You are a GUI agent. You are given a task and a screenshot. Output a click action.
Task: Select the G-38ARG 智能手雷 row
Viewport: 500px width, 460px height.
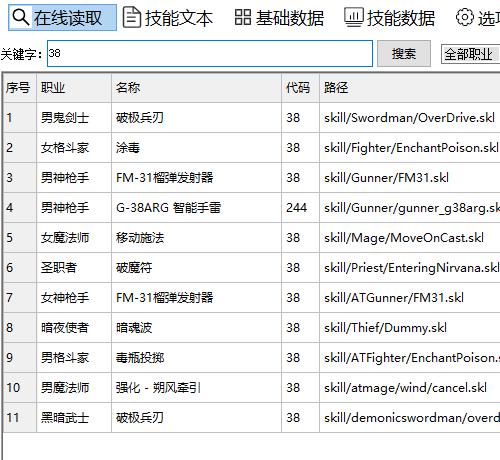pos(252,208)
